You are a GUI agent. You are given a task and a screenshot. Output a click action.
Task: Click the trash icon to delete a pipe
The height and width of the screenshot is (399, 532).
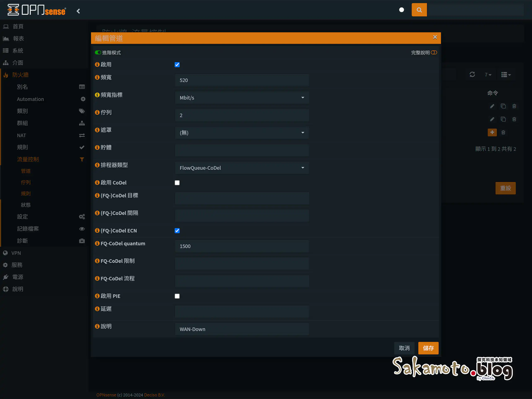(514, 106)
